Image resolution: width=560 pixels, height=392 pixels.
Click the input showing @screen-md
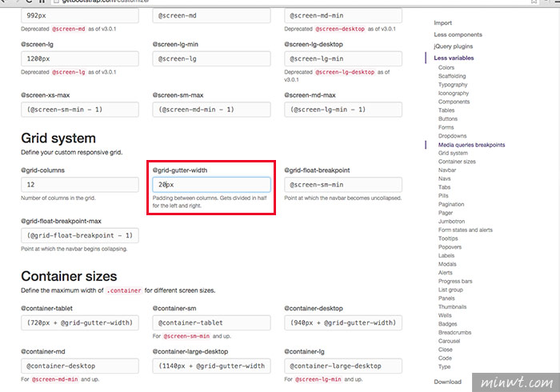(x=211, y=16)
